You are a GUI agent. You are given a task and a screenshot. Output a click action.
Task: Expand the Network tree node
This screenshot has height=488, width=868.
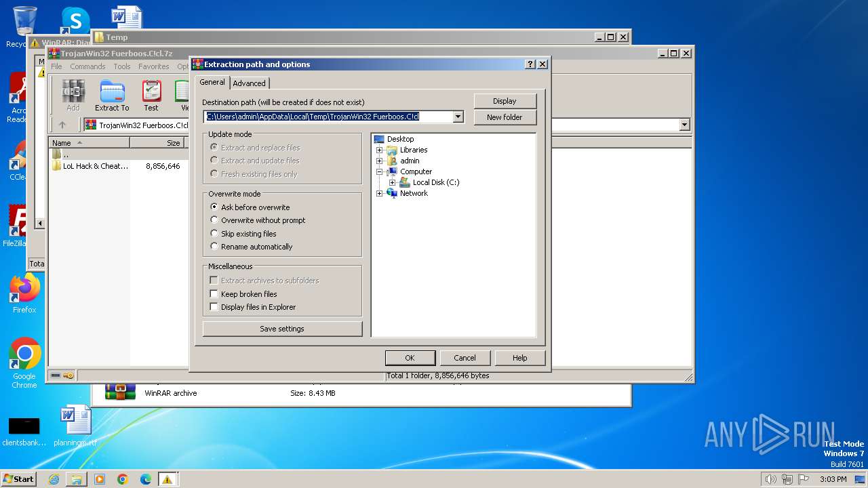(380, 193)
